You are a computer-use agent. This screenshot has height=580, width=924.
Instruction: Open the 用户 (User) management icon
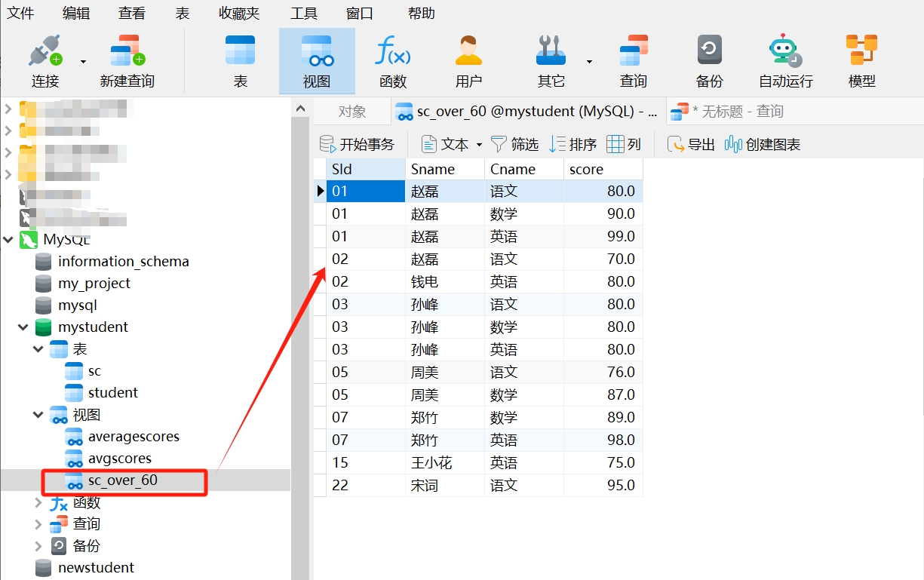468,61
